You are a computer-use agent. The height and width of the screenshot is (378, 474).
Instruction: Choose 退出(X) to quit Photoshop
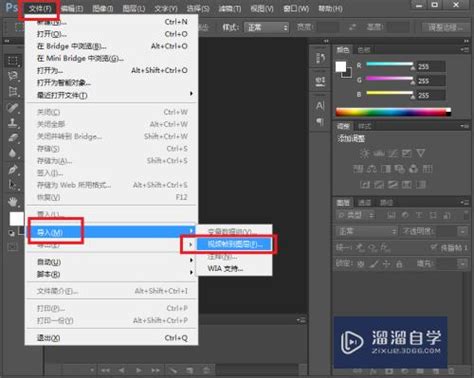pyautogui.click(x=111, y=338)
